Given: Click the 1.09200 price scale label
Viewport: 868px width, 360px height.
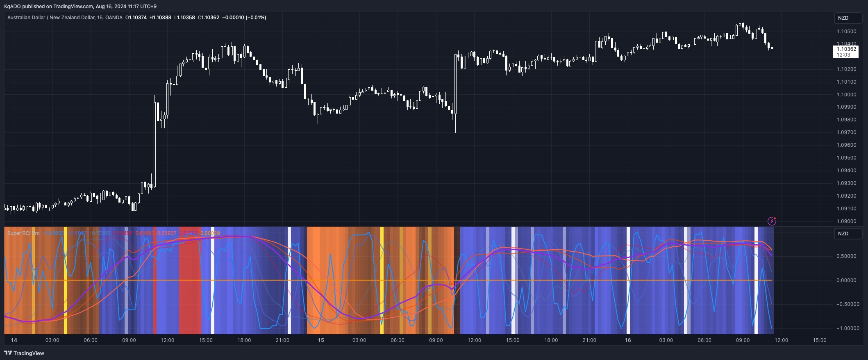Looking at the screenshot, I should [846, 196].
